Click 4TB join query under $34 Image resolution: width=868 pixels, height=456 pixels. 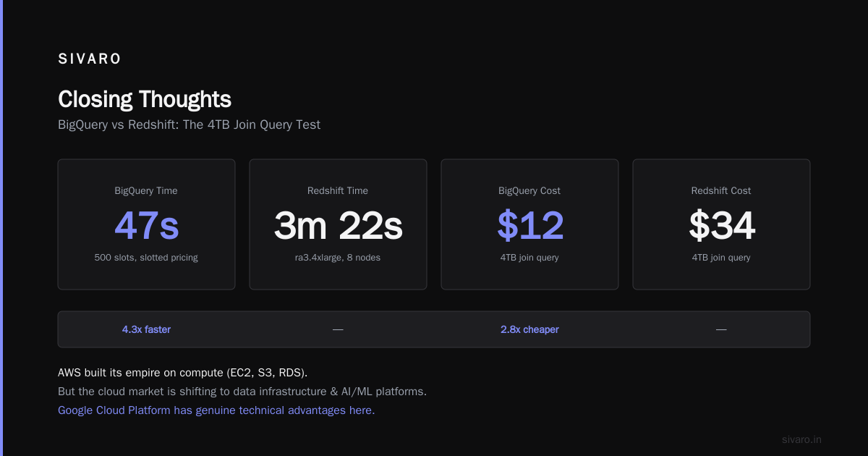[721, 258]
